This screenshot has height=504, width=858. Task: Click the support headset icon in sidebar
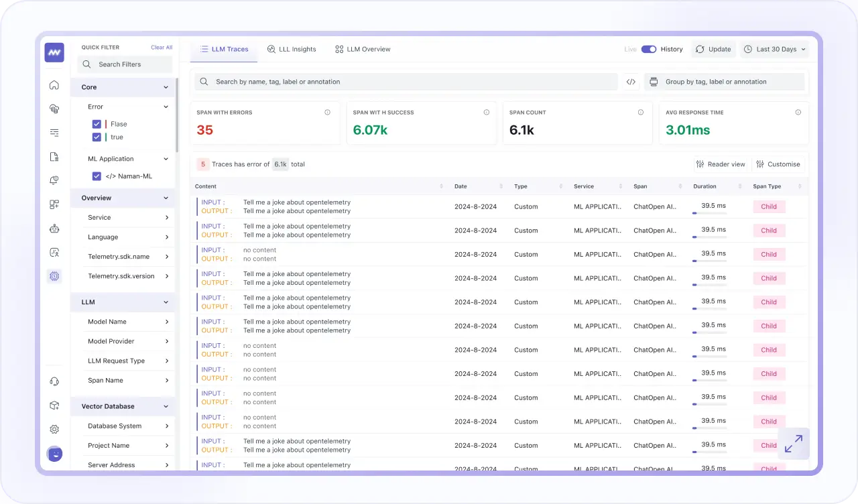(54, 381)
